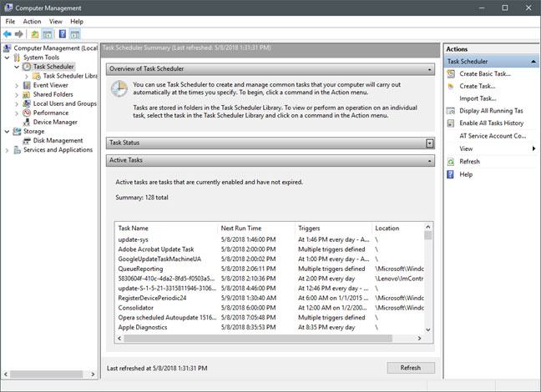Click the Task Scheduler Library folder icon

(x=36, y=76)
